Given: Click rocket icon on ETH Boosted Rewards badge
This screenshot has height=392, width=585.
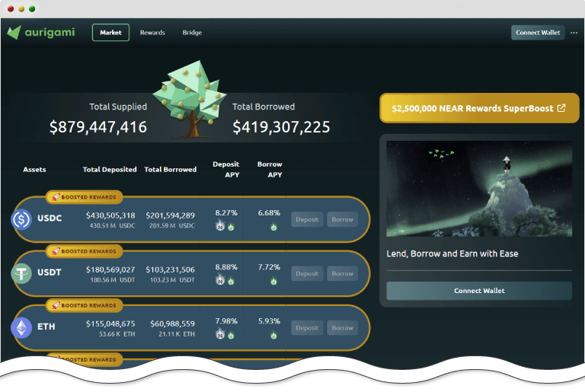Looking at the screenshot, I should (56, 305).
